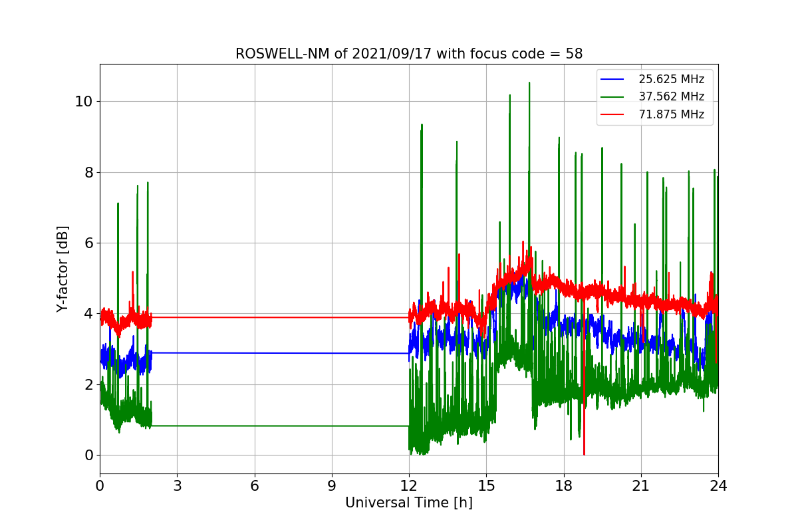This screenshot has height=532, width=798.
Task: Select y-axis tick label 8
Action: click(x=89, y=172)
